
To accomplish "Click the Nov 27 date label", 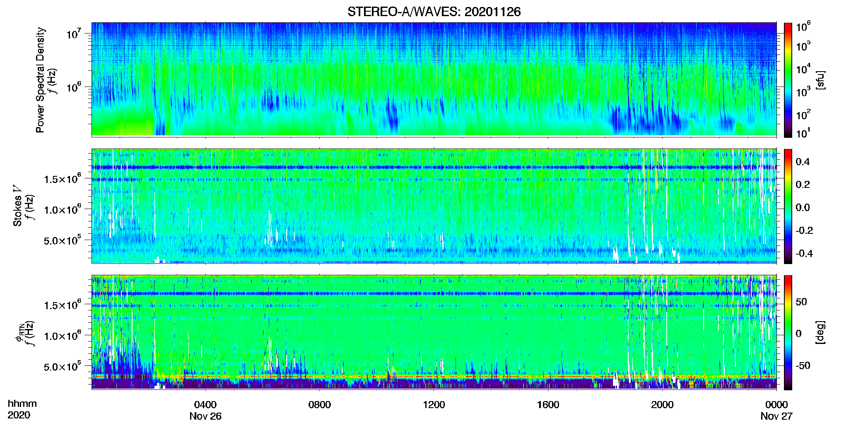I will 776,416.
